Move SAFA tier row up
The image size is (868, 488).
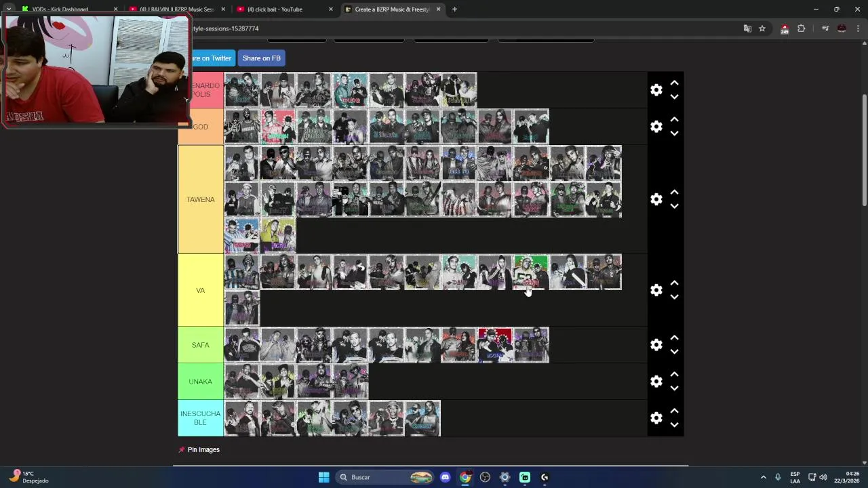674,338
